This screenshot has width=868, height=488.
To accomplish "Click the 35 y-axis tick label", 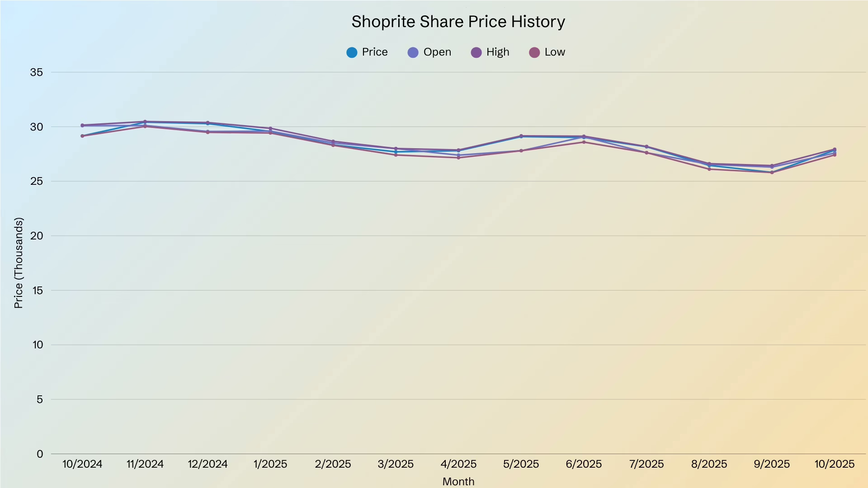I will pos(37,72).
